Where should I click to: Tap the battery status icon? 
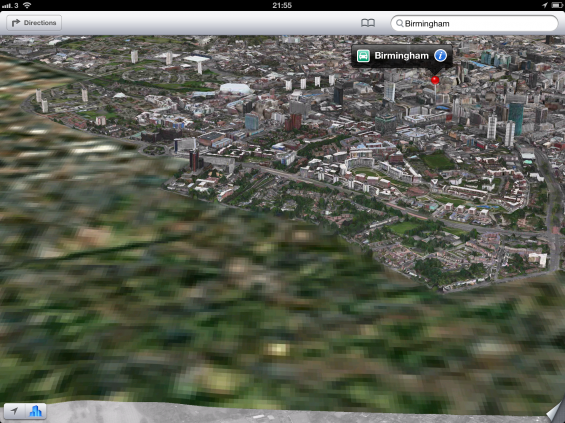(x=557, y=5)
